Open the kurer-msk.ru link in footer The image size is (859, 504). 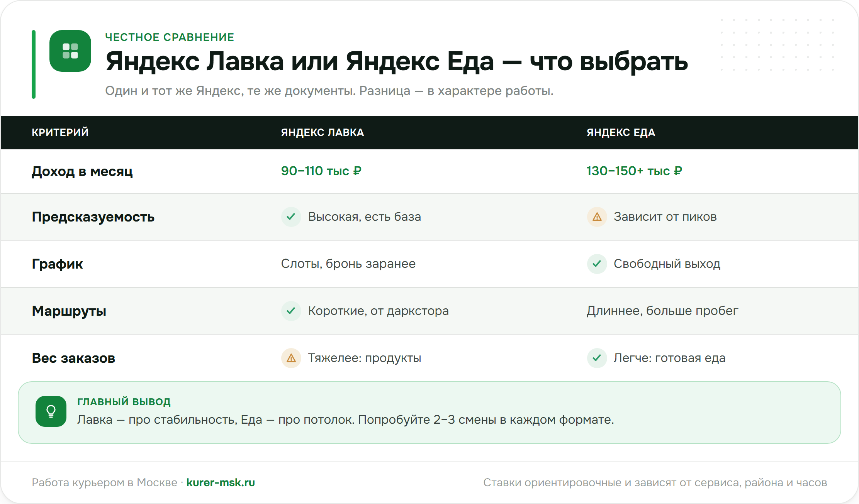(221, 482)
